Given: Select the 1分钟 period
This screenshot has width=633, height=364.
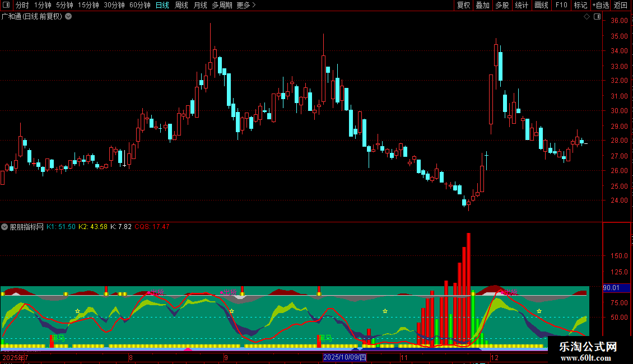Looking at the screenshot, I should coord(43,5).
